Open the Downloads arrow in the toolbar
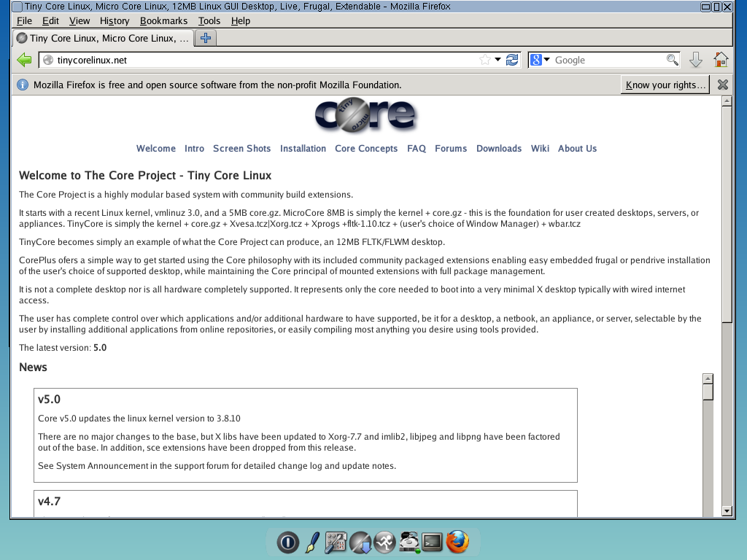Screen dimensions: 747x560 [696, 60]
